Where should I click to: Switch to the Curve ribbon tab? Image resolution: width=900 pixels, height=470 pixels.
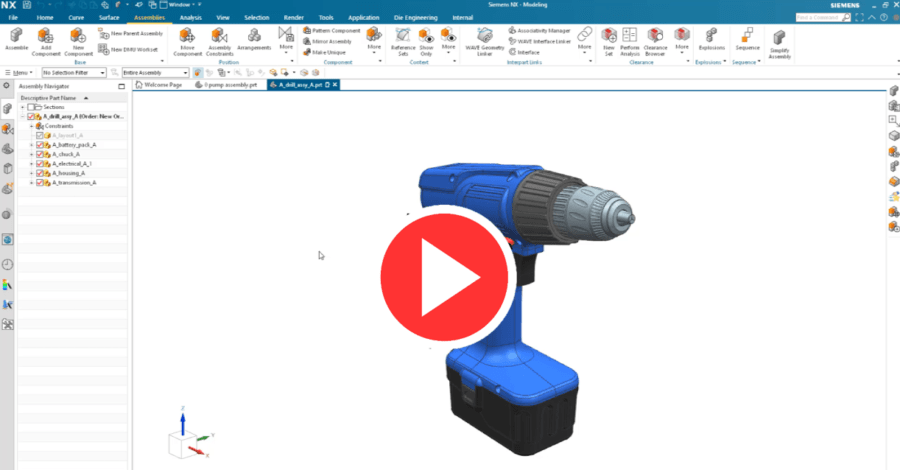76,18
